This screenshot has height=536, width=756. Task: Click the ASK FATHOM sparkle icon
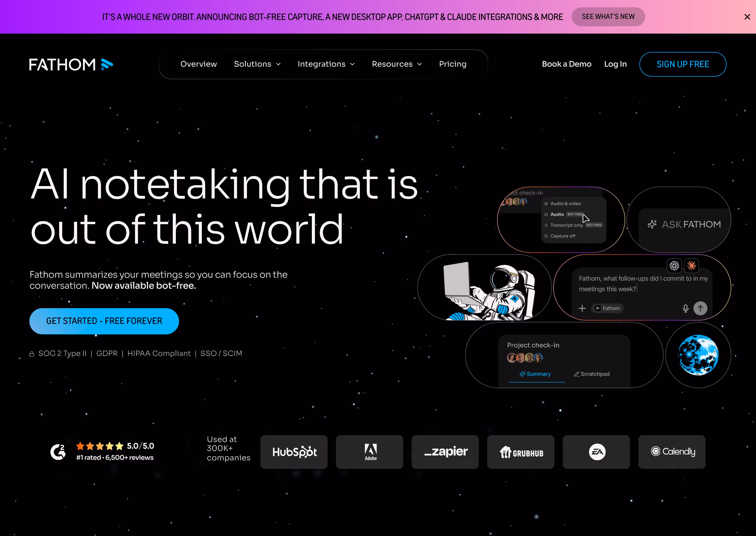pos(652,224)
